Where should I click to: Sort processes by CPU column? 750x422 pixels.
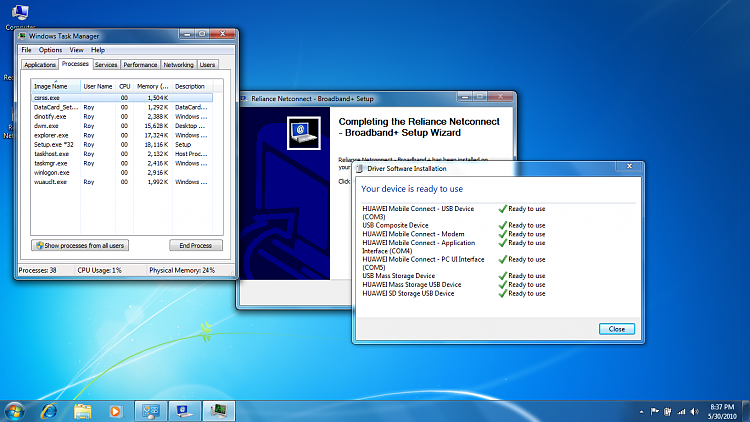pos(124,86)
